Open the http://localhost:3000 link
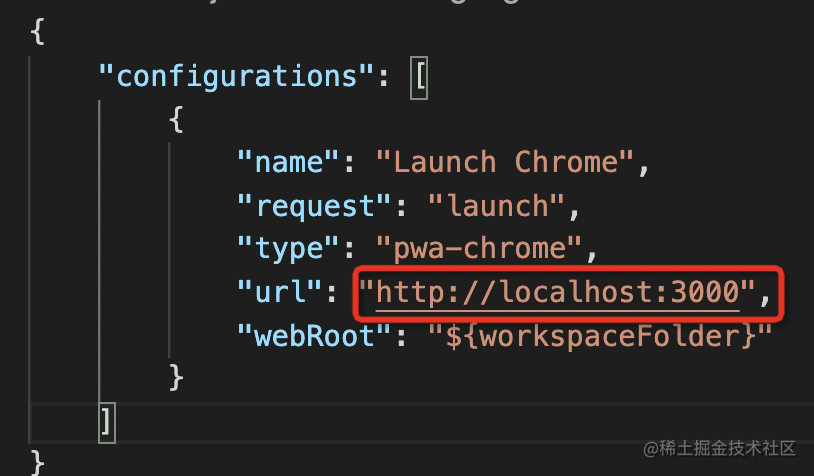The height and width of the screenshot is (476, 814). (x=558, y=293)
